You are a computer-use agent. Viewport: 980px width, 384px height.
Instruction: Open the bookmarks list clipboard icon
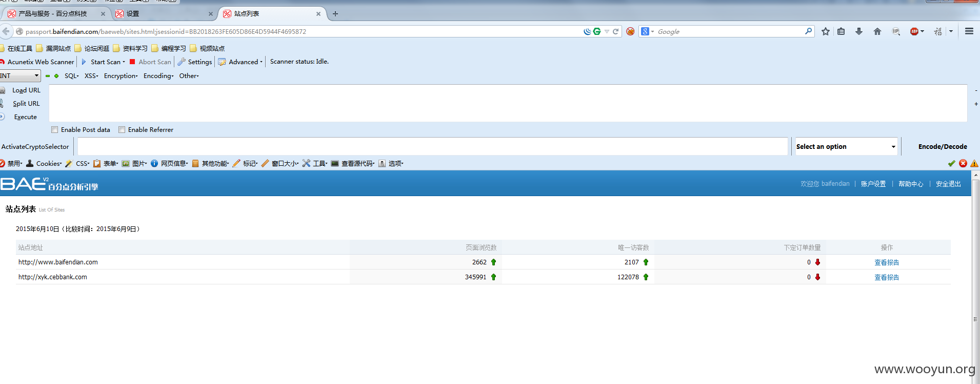click(841, 31)
